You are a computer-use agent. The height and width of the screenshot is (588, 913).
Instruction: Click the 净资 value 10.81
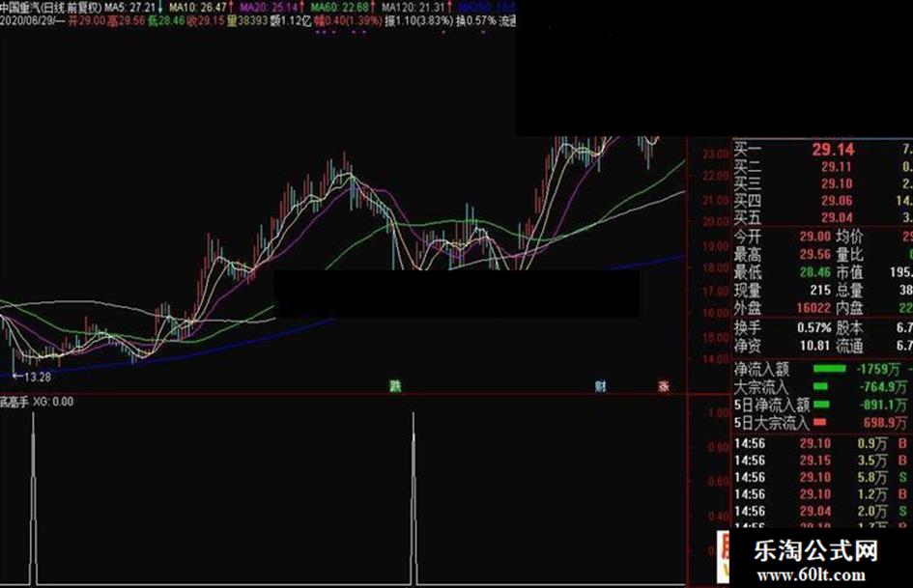[x=814, y=346]
